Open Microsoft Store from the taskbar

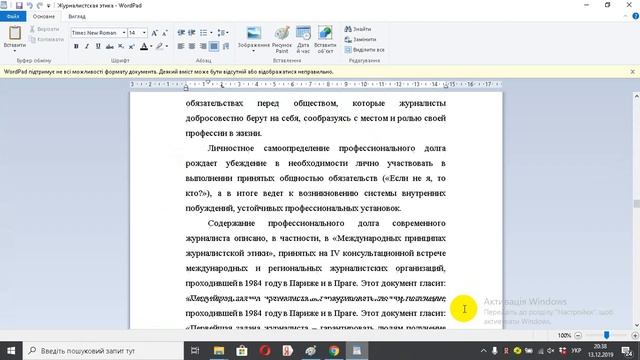click(242, 351)
